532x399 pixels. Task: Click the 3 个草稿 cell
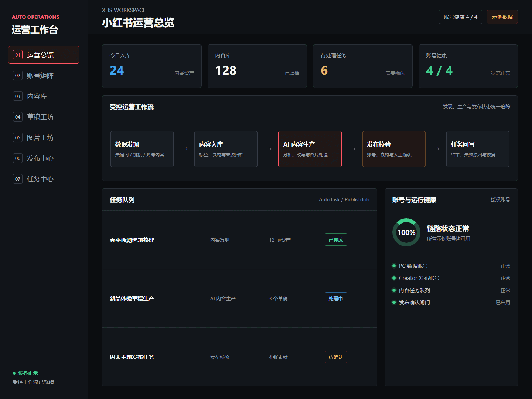click(278, 299)
